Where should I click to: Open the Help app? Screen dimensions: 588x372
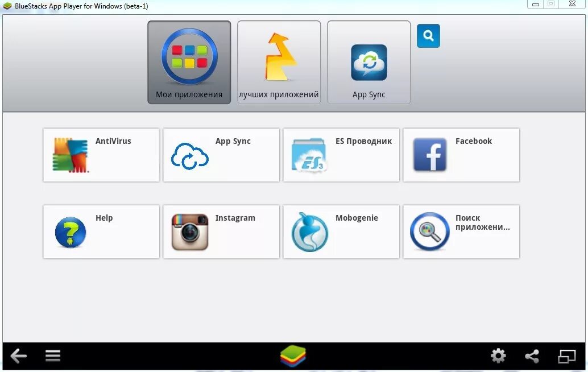(x=101, y=232)
